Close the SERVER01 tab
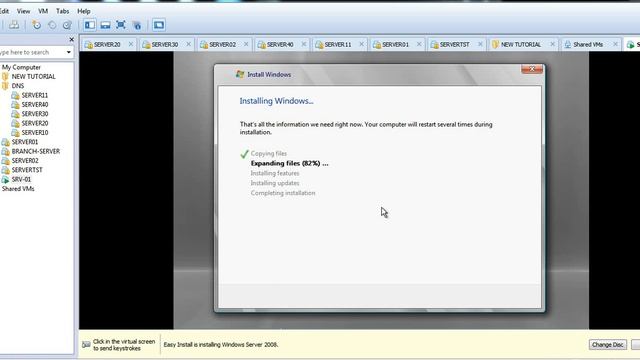 [419, 44]
